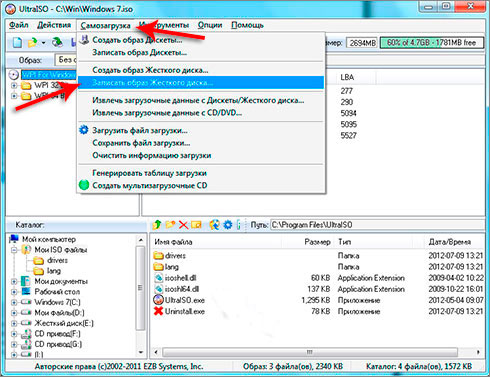Expand the CD привод(F:) node
Viewport: 490px width, 377px height.
[x=14, y=334]
